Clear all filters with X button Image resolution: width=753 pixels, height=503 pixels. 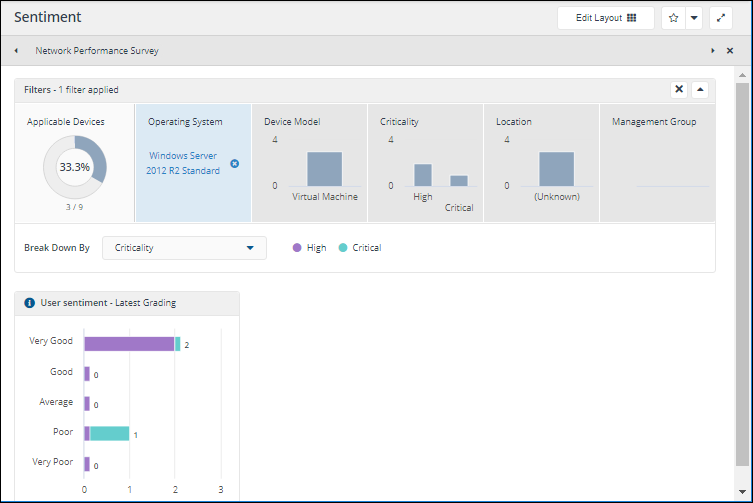click(679, 89)
